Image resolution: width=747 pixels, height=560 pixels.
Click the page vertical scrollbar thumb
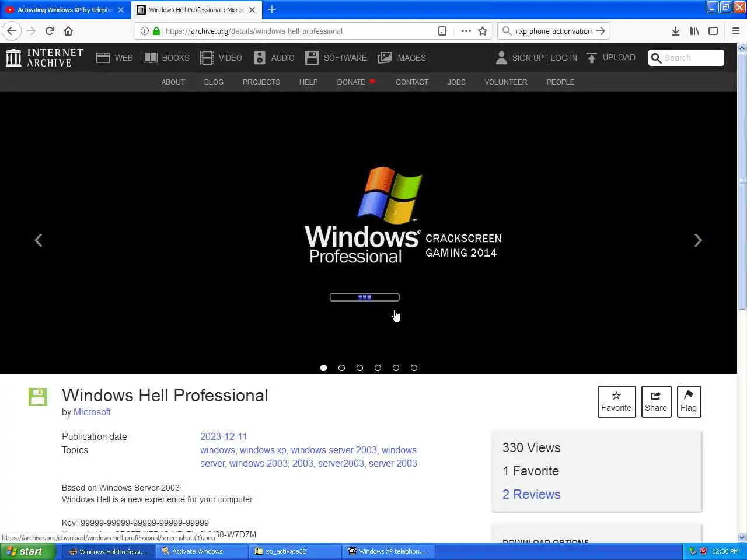tap(742, 180)
